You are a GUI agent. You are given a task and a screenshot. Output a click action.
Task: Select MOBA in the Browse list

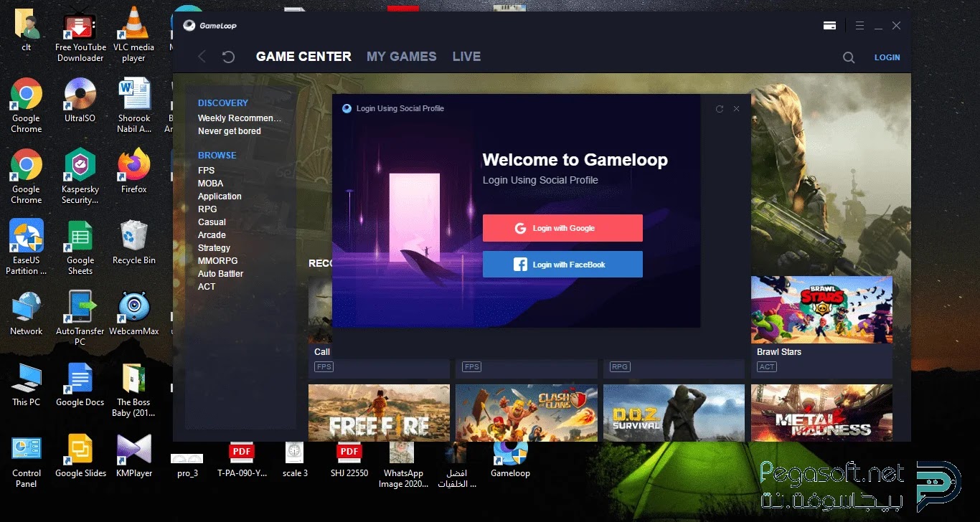point(210,184)
